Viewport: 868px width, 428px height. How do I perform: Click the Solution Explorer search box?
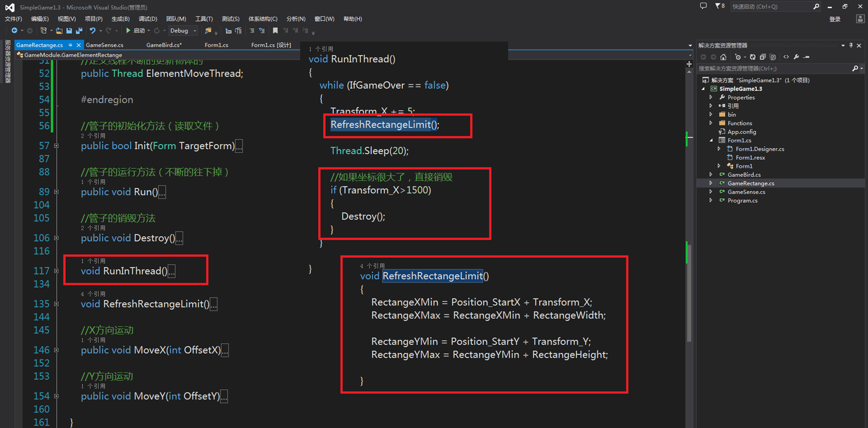click(774, 69)
